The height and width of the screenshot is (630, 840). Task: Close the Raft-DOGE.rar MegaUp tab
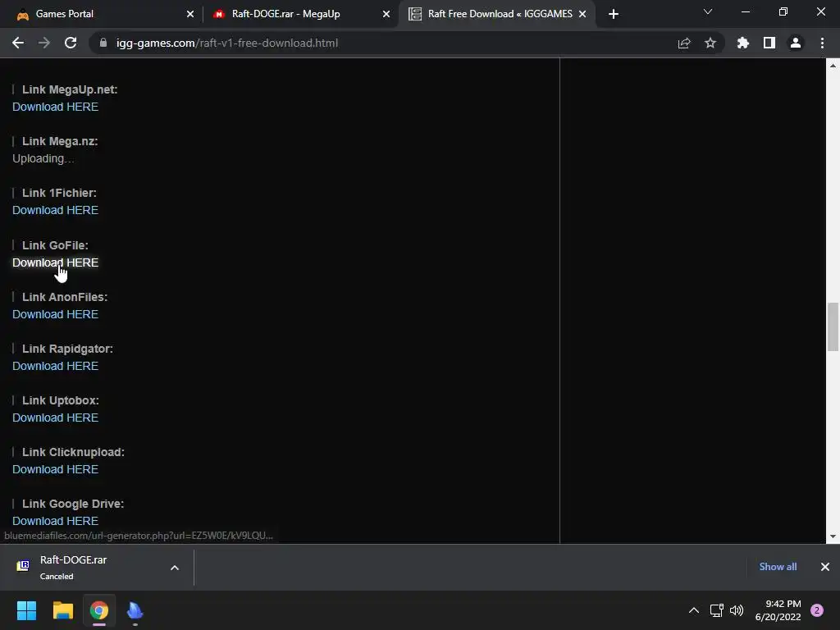(x=386, y=14)
